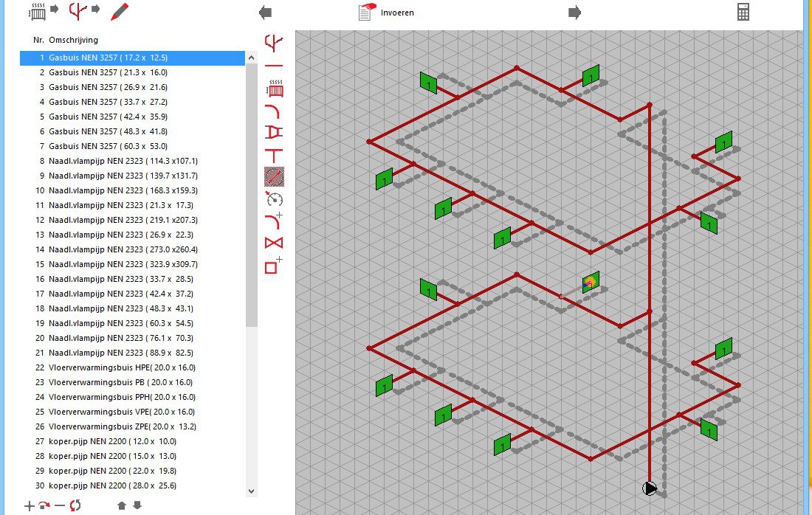Click the Omschrijving column header
The height and width of the screenshot is (515, 812).
tap(74, 40)
